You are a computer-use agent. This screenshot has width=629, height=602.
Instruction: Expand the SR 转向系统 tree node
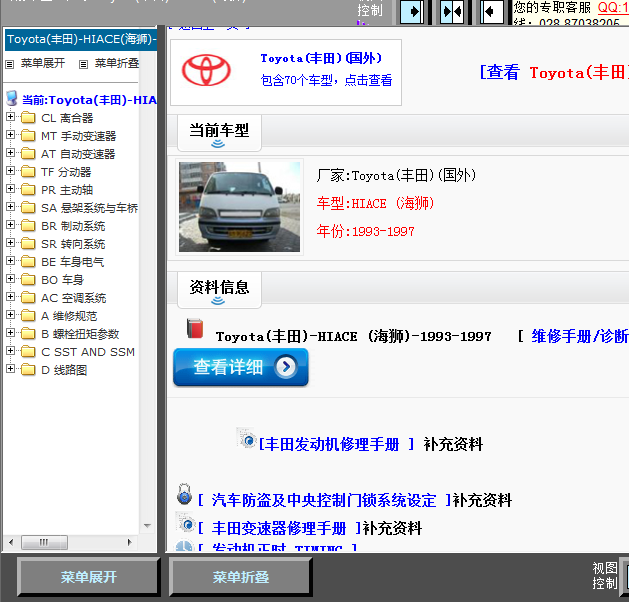coord(10,243)
